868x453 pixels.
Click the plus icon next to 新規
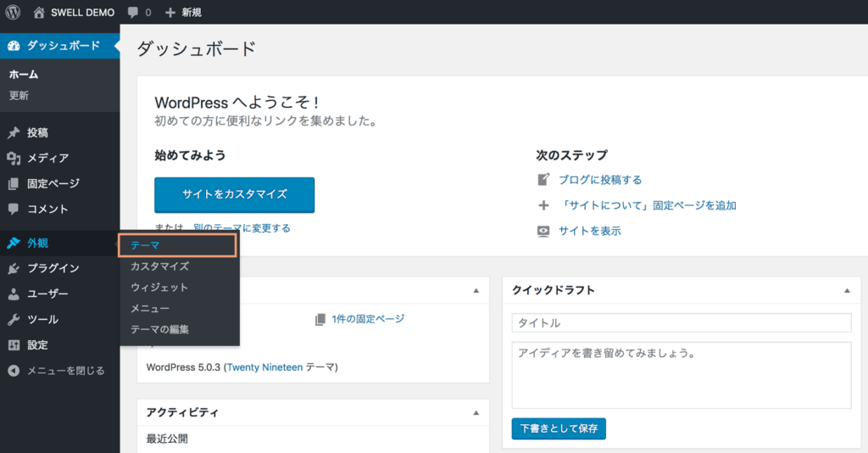pyautogui.click(x=170, y=12)
